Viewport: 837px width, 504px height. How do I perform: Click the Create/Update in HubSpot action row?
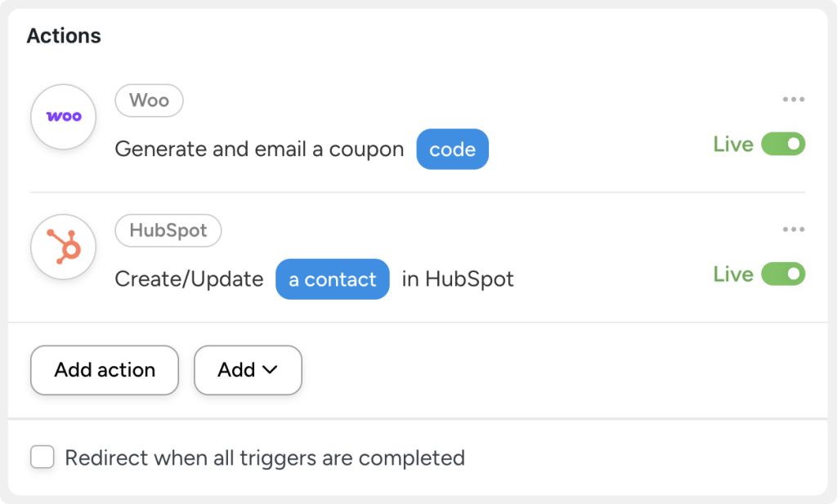click(x=315, y=279)
